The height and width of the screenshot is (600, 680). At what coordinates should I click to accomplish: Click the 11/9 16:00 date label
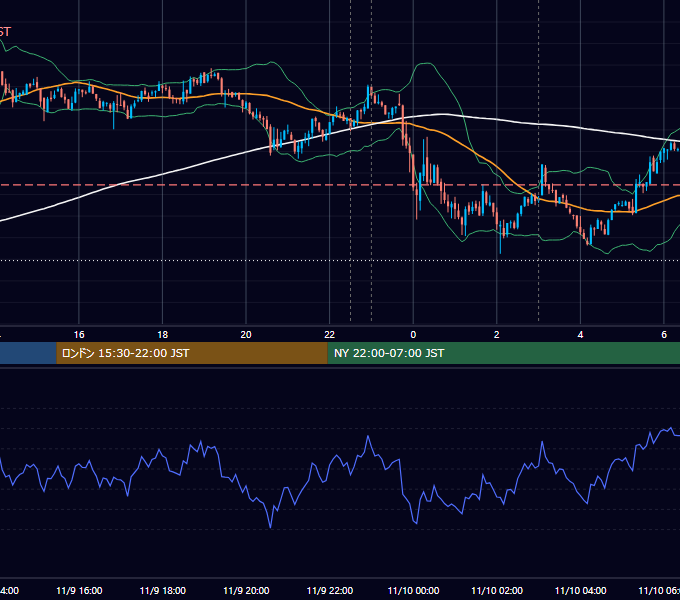point(79,590)
